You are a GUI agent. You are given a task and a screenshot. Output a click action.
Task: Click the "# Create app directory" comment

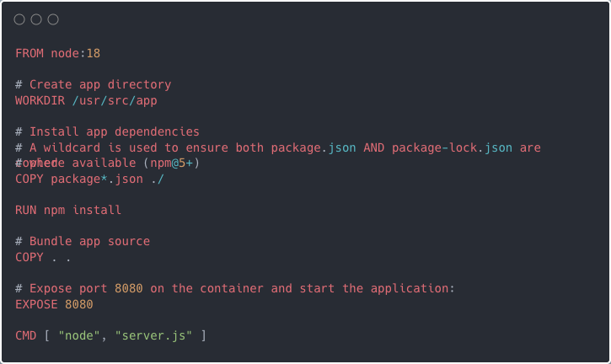[93, 84]
